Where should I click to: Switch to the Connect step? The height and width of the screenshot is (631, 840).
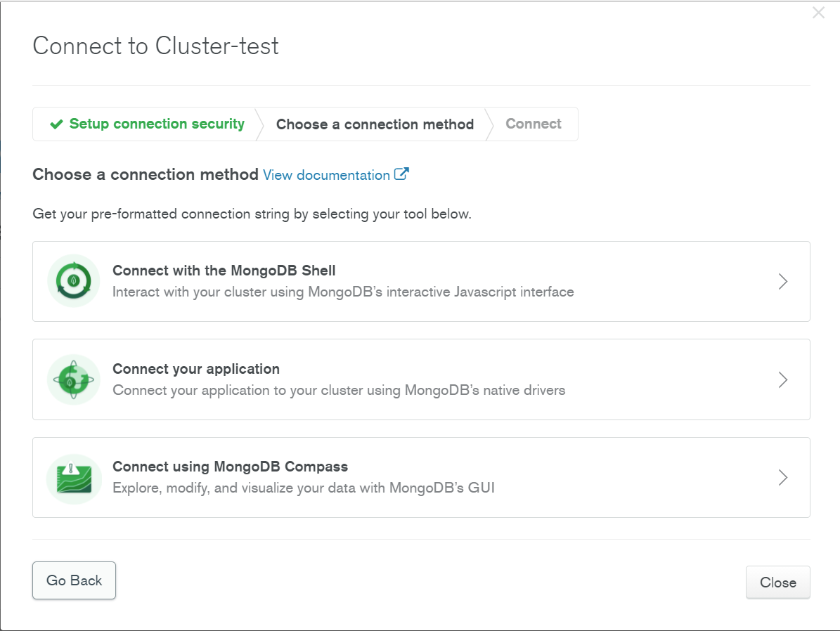coord(533,124)
